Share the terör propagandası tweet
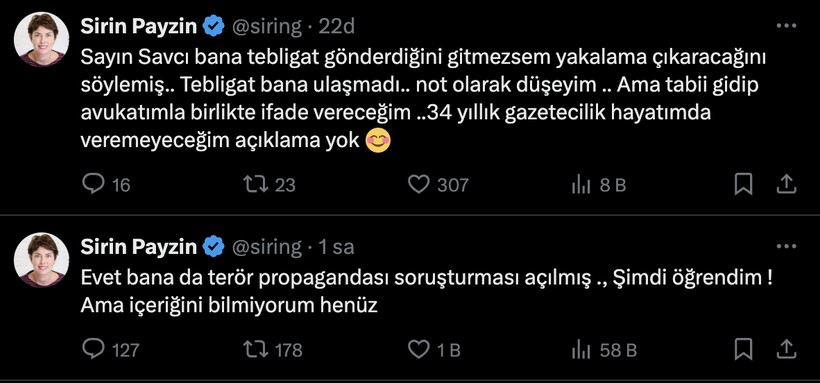This screenshot has width=820, height=383. tap(788, 349)
